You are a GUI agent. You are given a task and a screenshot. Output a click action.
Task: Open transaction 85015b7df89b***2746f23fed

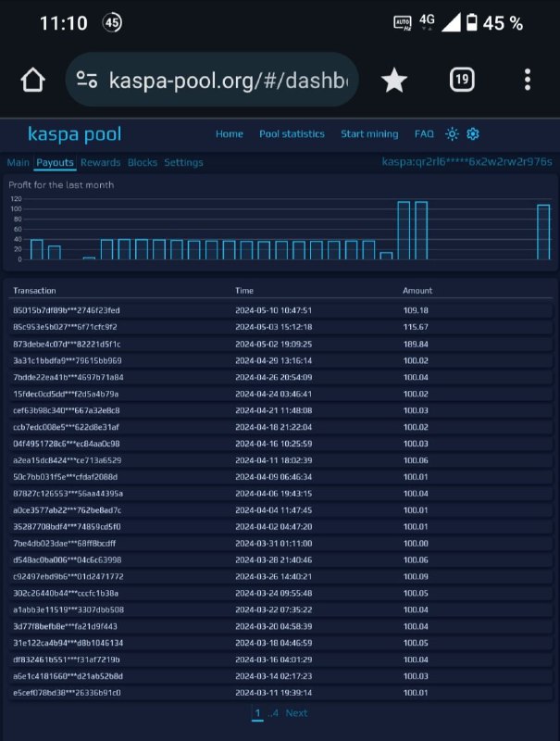click(x=66, y=310)
